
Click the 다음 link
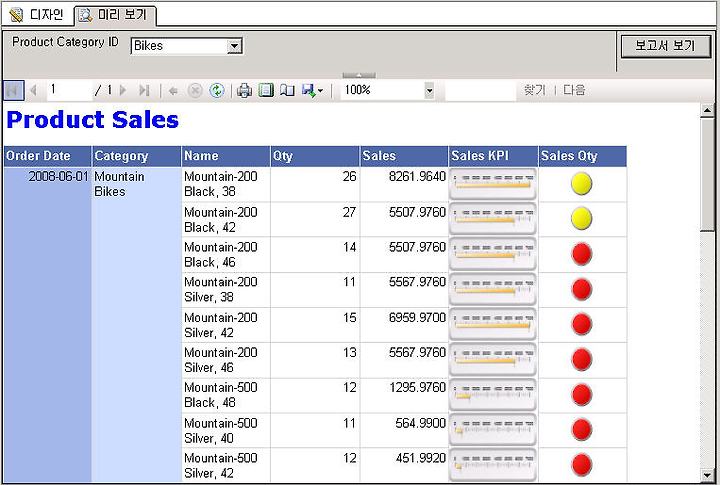(x=574, y=90)
